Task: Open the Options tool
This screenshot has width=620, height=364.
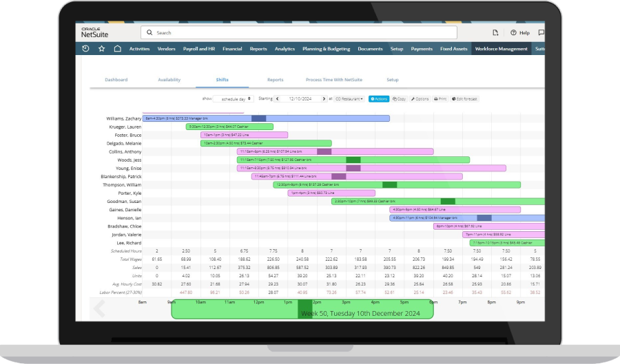Action: [x=420, y=99]
